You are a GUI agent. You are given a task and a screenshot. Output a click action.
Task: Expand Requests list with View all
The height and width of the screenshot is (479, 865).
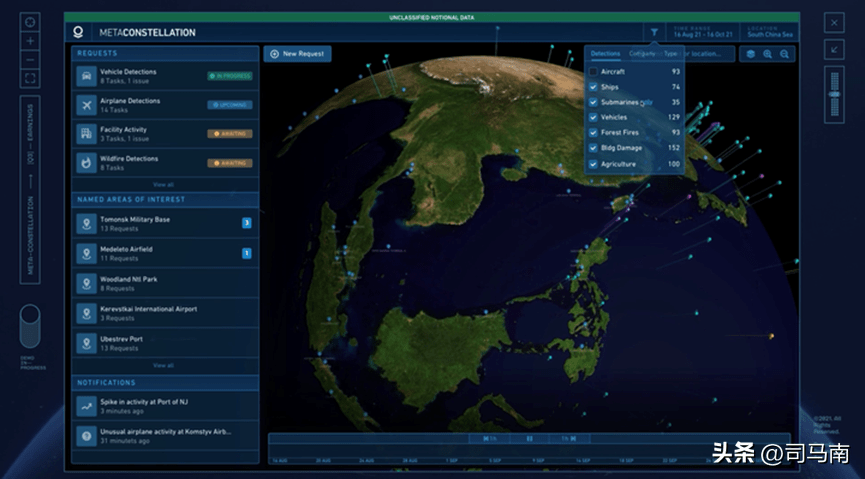163,185
